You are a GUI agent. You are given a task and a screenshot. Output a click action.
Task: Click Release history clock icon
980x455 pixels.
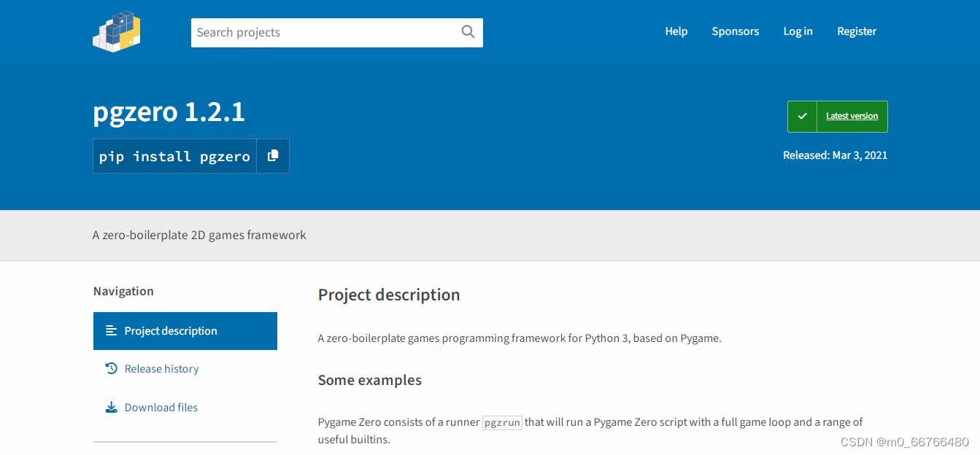click(112, 368)
